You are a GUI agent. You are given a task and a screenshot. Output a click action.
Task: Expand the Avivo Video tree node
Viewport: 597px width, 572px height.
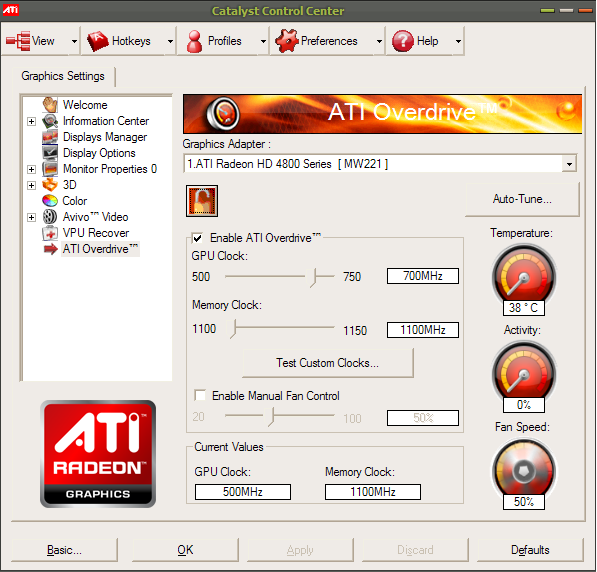32,217
